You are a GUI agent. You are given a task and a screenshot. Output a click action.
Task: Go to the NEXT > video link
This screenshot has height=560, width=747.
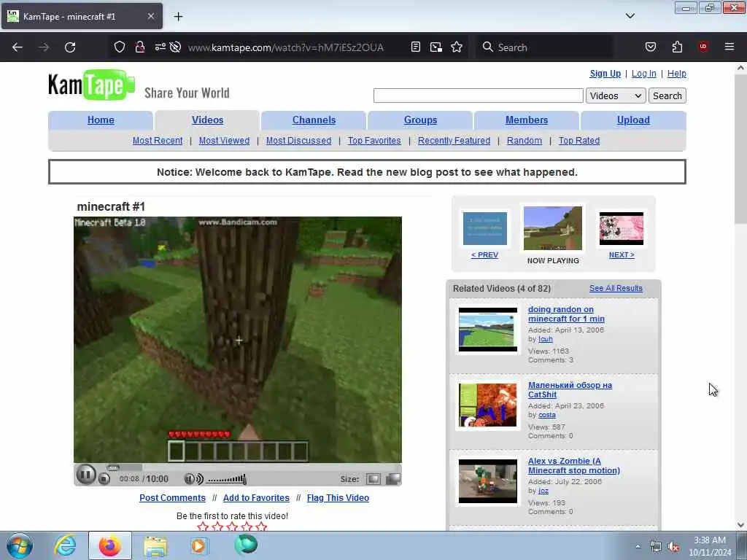pos(622,254)
